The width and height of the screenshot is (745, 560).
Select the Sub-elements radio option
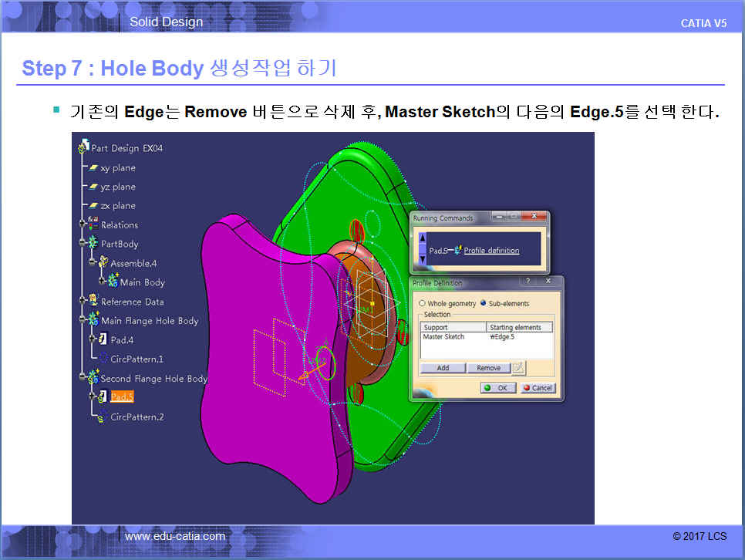click(x=484, y=304)
